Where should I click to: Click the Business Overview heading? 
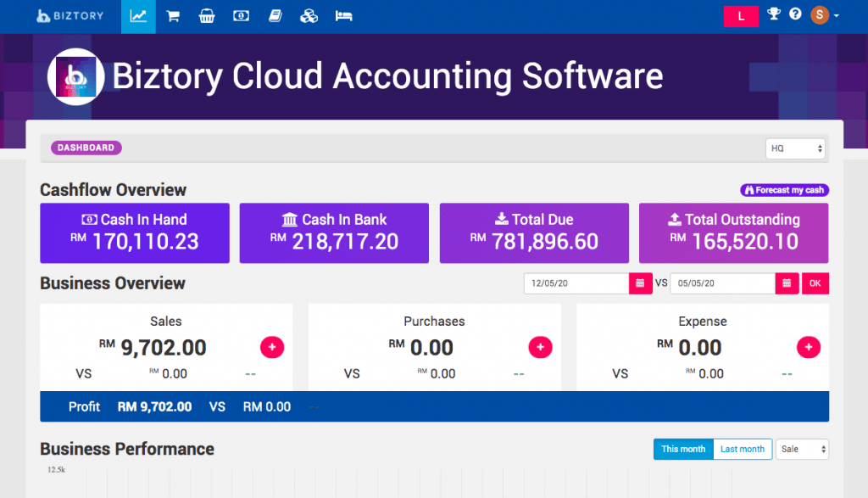coord(113,283)
